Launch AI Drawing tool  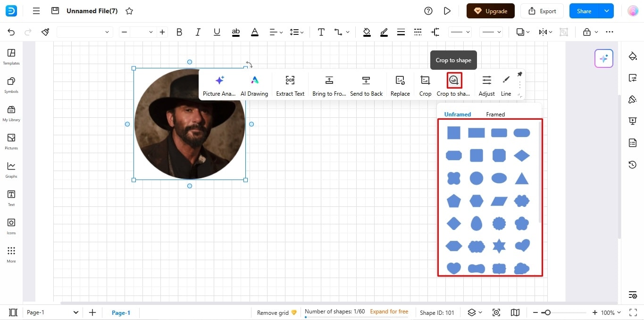point(254,85)
